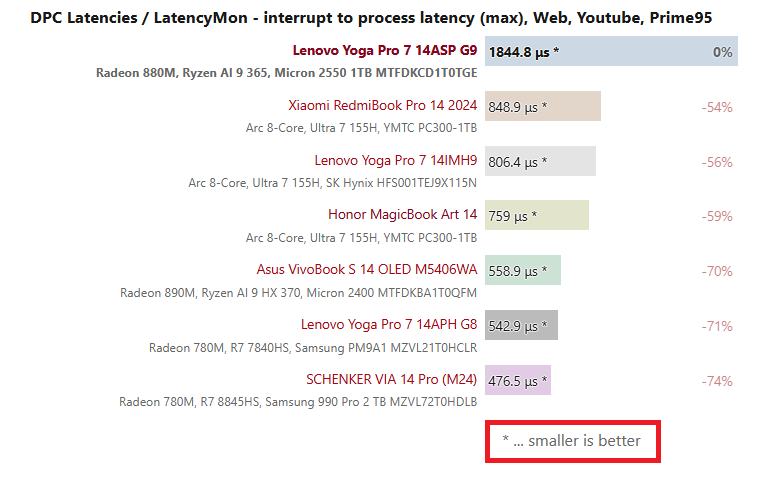Click the 476.5 µs lavender bar
Image resolution: width=774 pixels, height=488 pixels.
(x=518, y=380)
